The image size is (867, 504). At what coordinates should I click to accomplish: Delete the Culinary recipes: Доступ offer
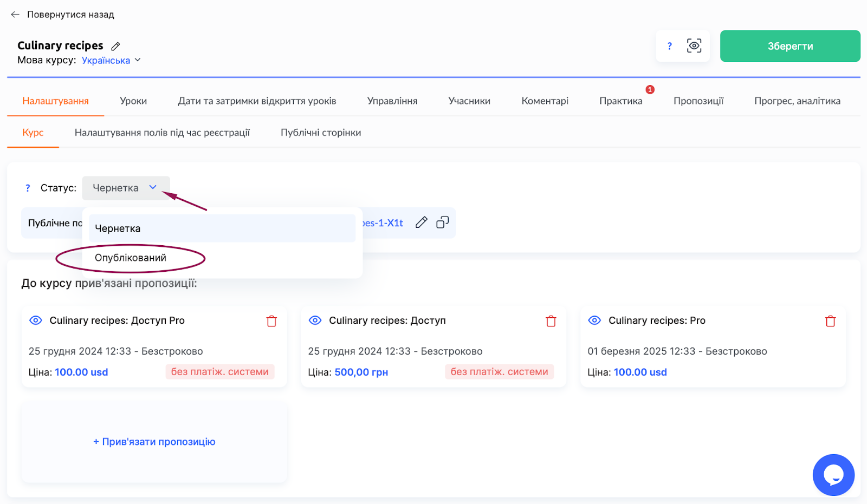click(x=551, y=321)
